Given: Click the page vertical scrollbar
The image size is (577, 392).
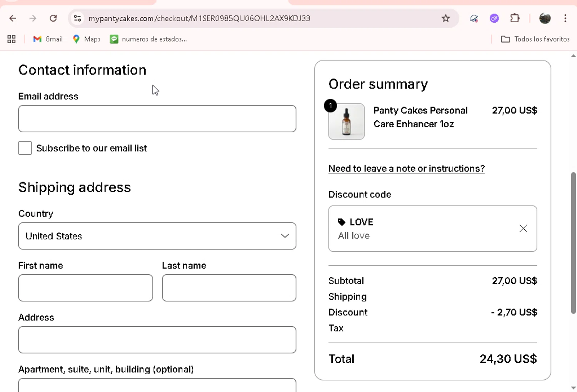Looking at the screenshot, I should (573, 243).
